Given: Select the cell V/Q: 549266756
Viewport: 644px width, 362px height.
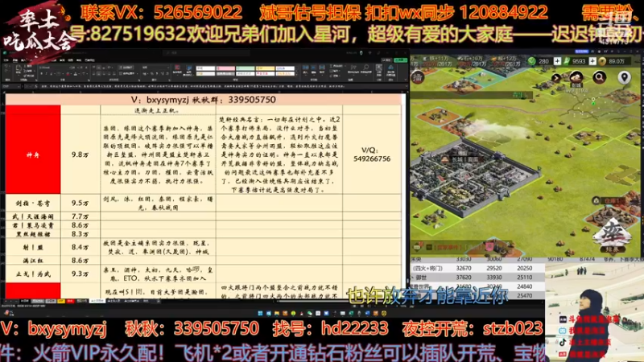Looking at the screenshot, I should pos(372,154).
